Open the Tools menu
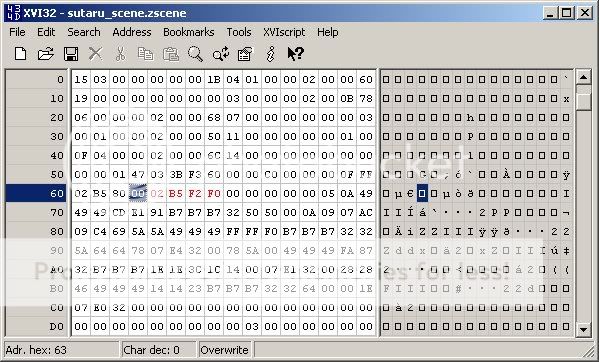 (239, 32)
